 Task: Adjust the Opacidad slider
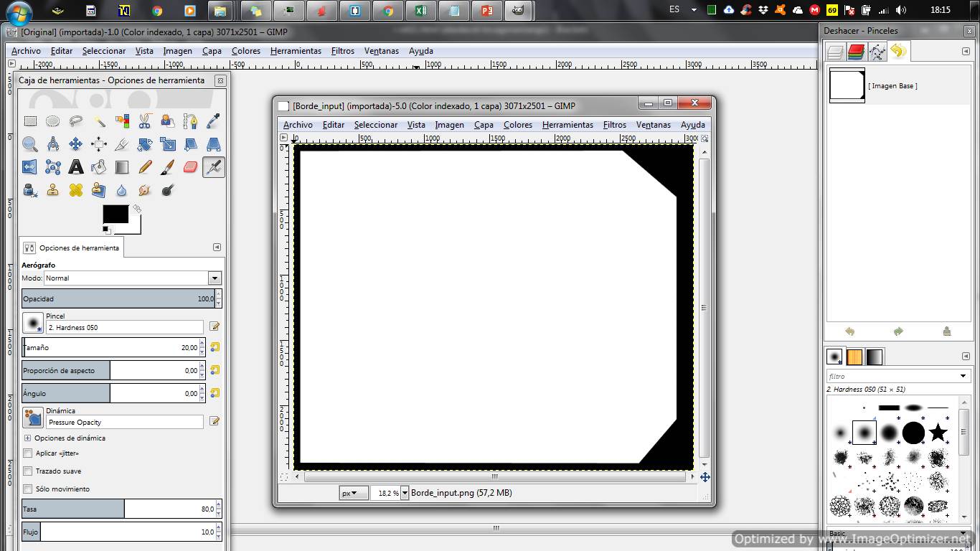tap(118, 298)
